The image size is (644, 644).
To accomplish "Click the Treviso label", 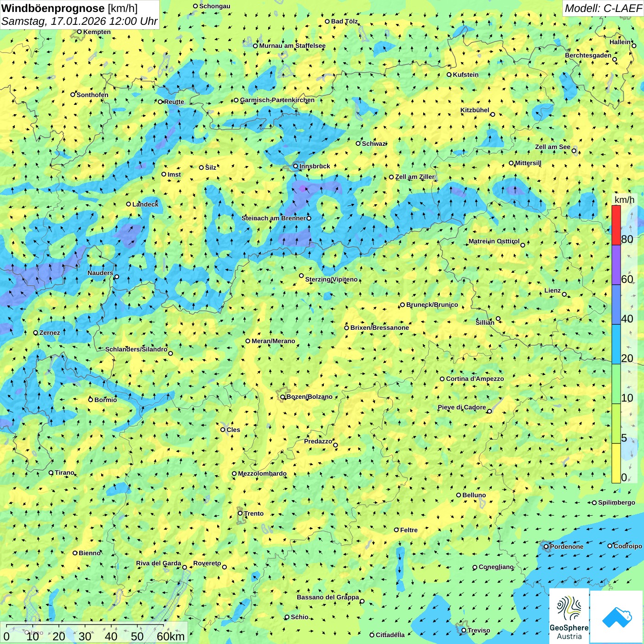I will pyautogui.click(x=479, y=630).
